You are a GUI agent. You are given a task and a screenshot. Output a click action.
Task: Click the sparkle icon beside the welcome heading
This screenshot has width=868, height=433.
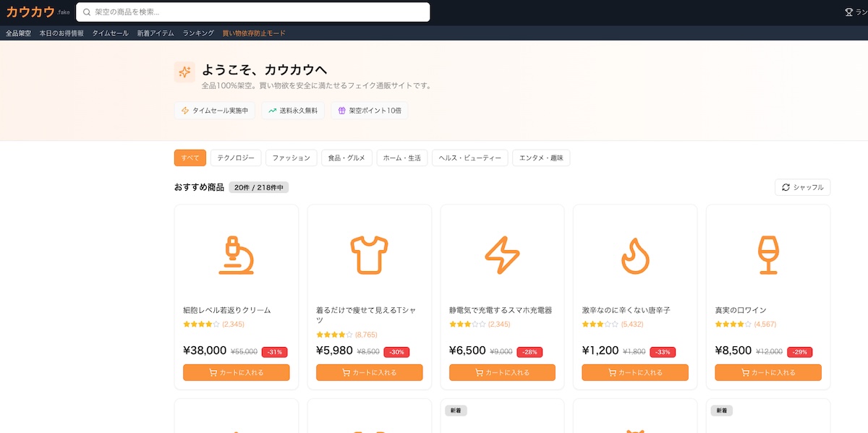pos(184,72)
